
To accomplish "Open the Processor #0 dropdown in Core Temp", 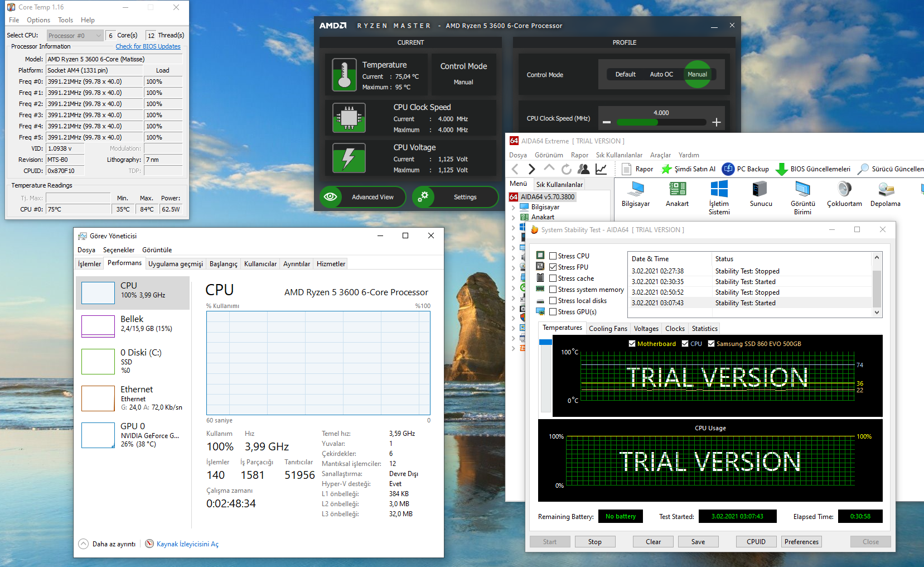I will tap(75, 35).
